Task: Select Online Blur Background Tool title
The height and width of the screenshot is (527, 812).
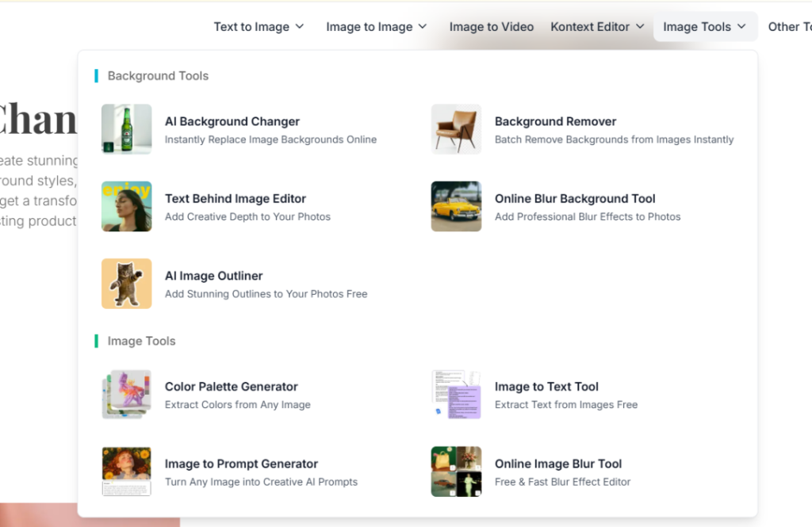Action: point(575,198)
